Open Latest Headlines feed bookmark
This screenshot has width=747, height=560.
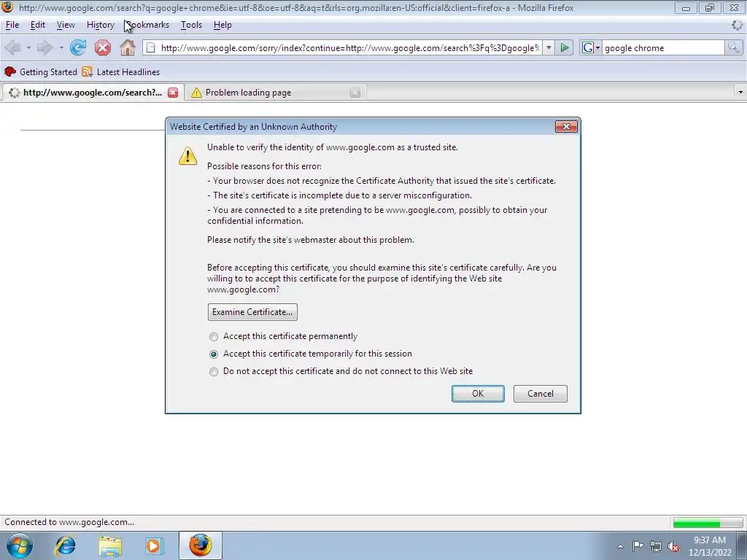[x=121, y=72]
